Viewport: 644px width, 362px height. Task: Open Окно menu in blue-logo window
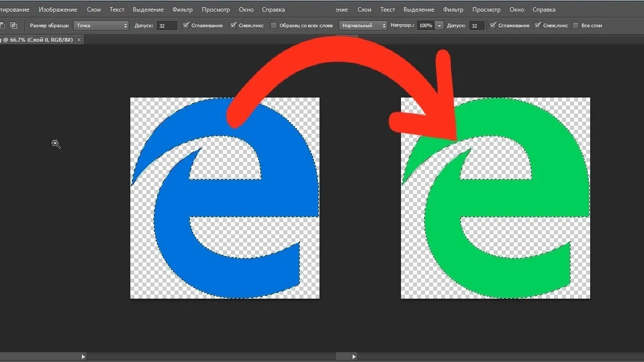(x=246, y=10)
